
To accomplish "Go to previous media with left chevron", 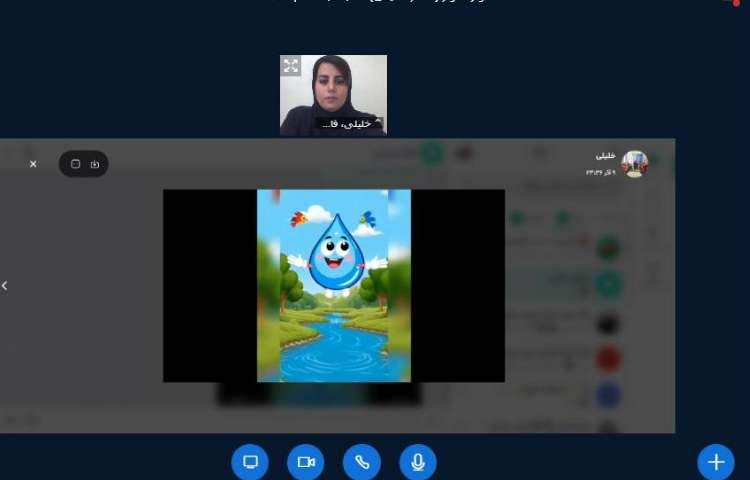I will (x=5, y=285).
